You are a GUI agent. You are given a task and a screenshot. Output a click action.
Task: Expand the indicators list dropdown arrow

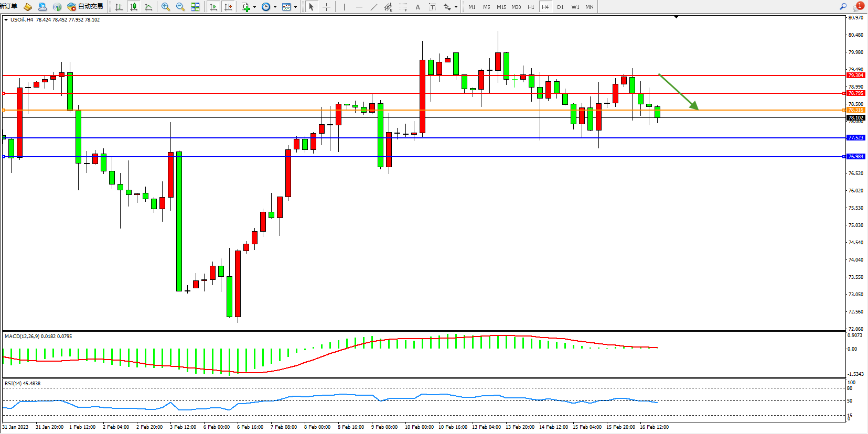pyautogui.click(x=254, y=7)
